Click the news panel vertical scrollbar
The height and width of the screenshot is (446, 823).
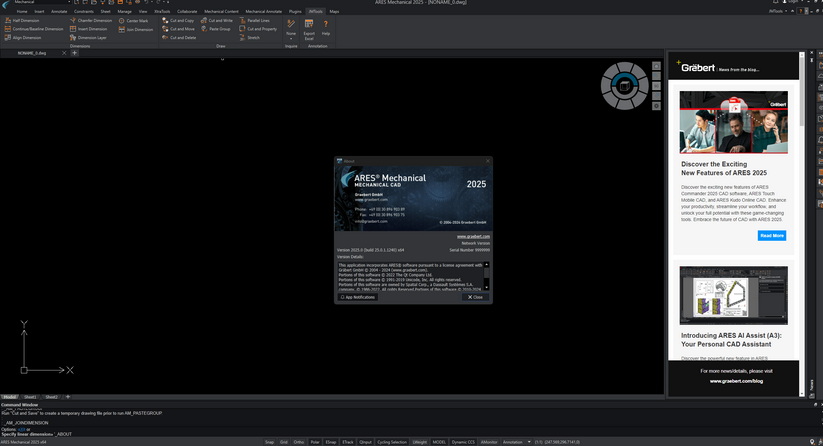801,92
